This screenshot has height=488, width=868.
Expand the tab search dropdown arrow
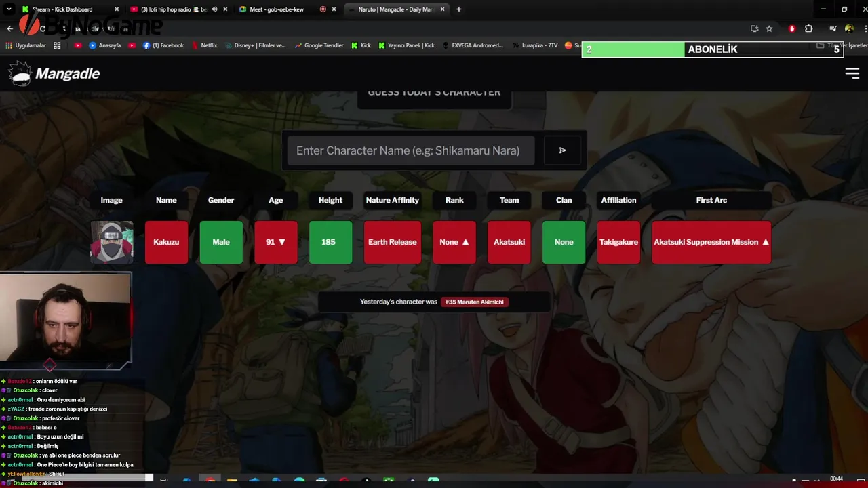[x=9, y=9]
